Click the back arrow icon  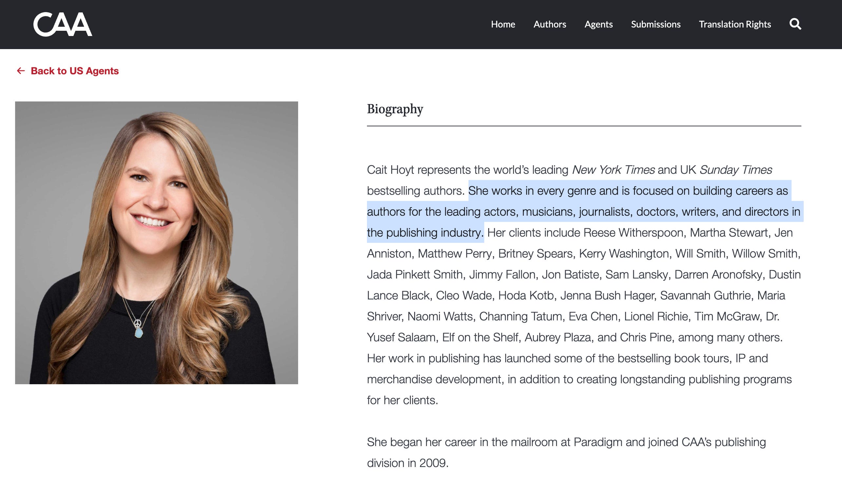click(x=21, y=71)
